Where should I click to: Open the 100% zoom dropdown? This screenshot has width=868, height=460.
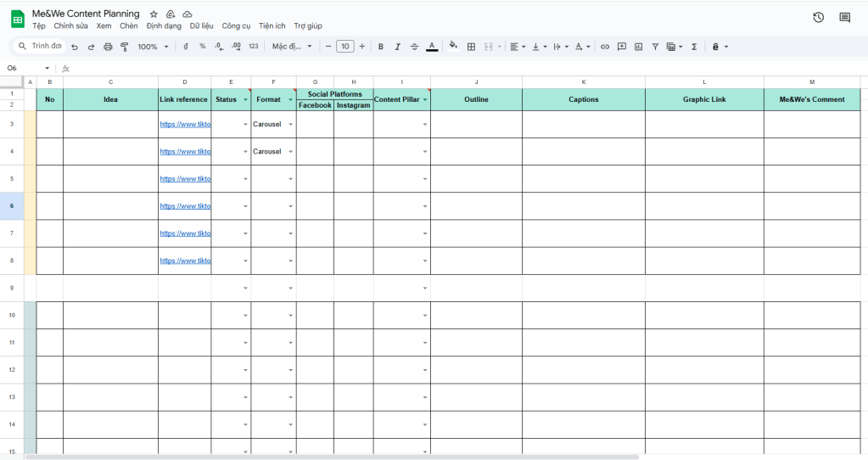click(153, 47)
